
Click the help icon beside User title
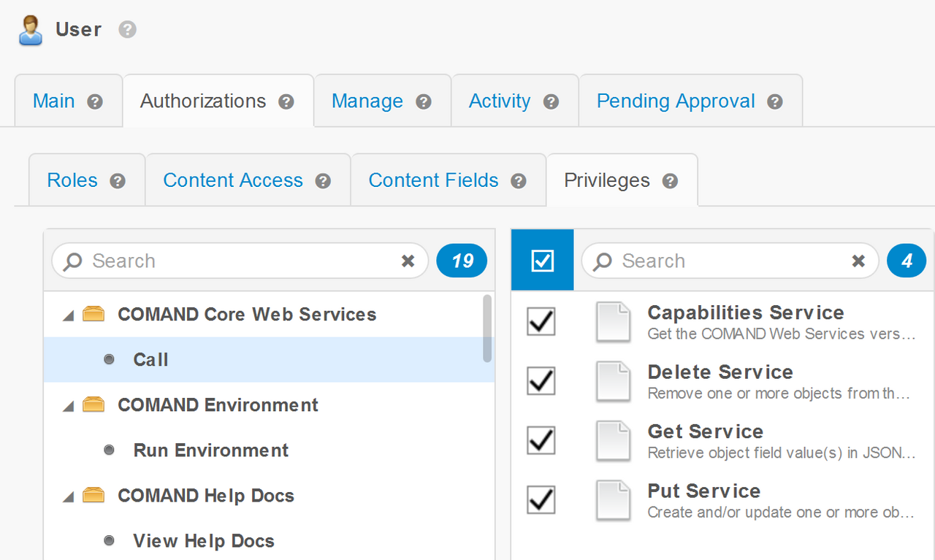point(128,30)
